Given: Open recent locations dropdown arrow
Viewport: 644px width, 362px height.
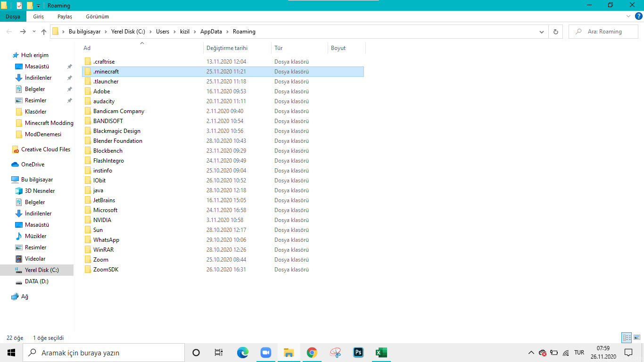Looking at the screenshot, I should (x=34, y=32).
